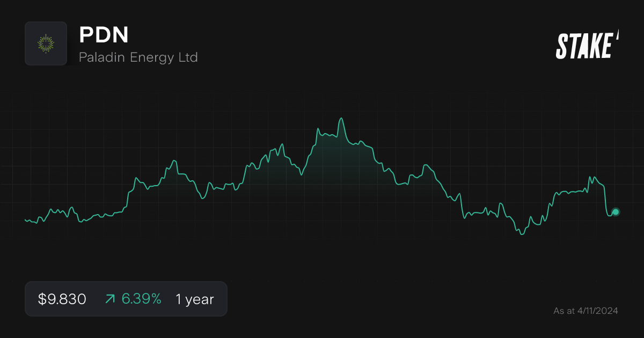This screenshot has height=338, width=644.
Task: Click the As at 4/11/2024 timestamp link
Action: click(586, 311)
